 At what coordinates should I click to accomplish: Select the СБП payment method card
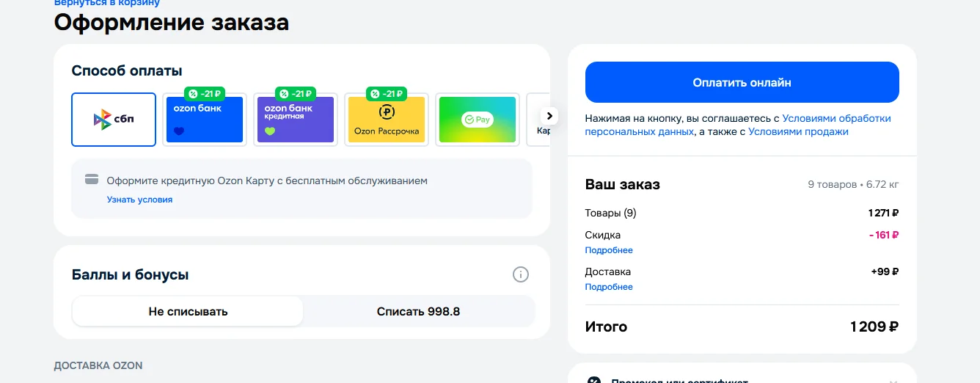click(x=114, y=120)
